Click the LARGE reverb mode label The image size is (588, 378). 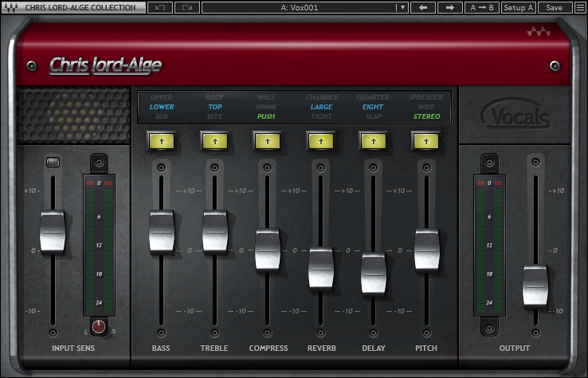coord(321,107)
